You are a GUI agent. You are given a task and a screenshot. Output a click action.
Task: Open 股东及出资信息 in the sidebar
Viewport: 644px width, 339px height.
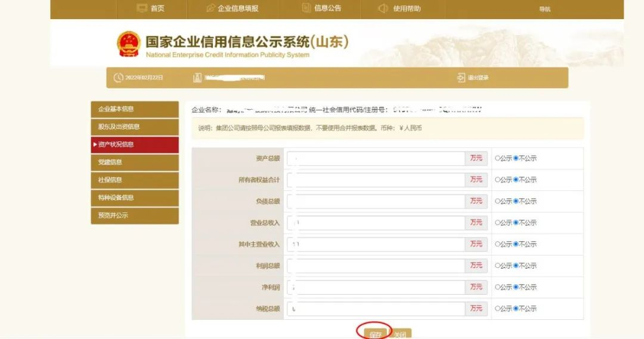tap(135, 127)
